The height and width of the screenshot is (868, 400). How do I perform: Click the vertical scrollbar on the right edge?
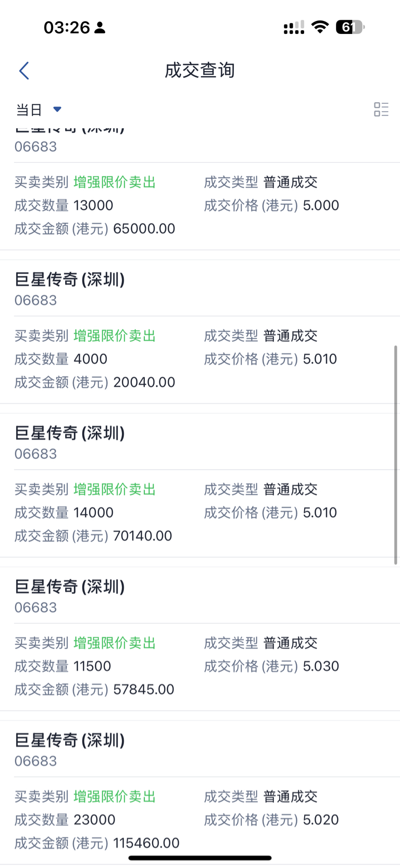pos(395,455)
